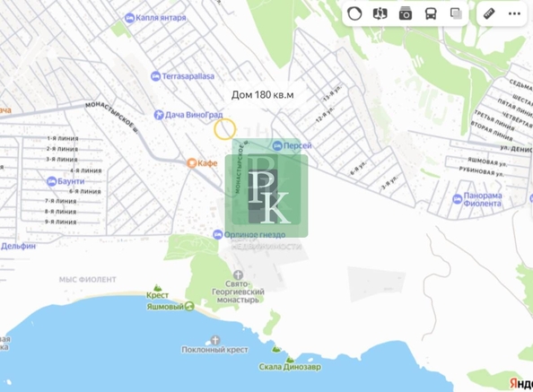Open street panoramas view
This screenshot has height=392, width=533.
pos(380,14)
